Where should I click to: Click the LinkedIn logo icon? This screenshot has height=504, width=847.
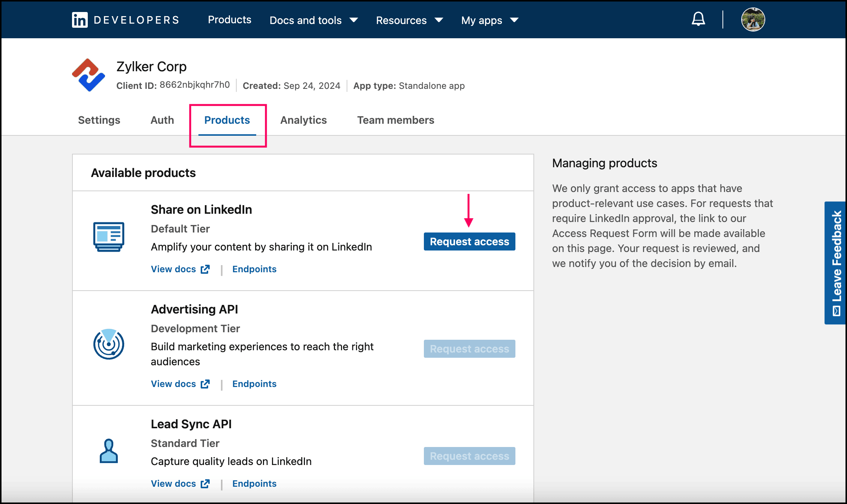coord(80,20)
